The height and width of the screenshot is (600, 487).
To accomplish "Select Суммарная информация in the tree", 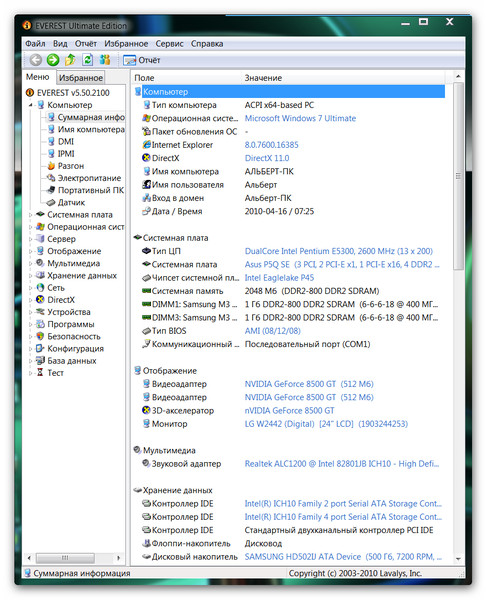I will click(x=91, y=117).
